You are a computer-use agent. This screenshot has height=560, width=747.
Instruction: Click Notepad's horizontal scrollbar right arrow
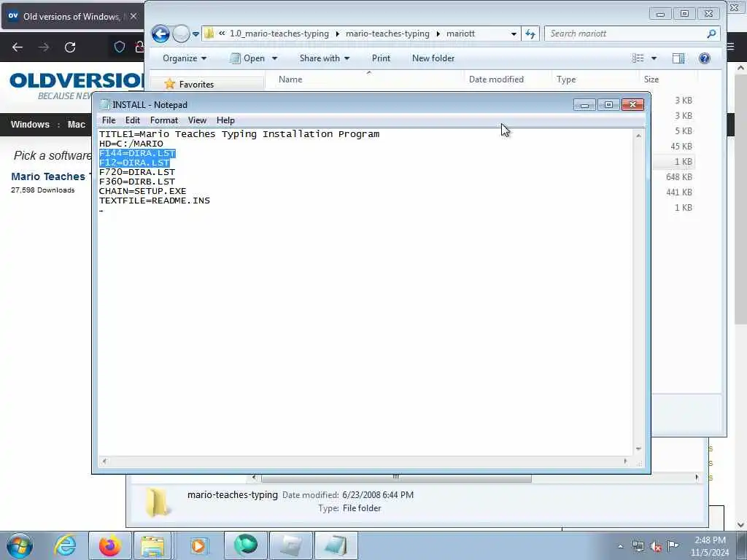(x=625, y=461)
